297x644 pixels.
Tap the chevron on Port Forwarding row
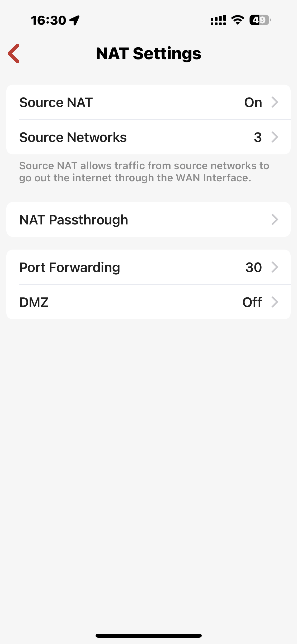coord(275,267)
